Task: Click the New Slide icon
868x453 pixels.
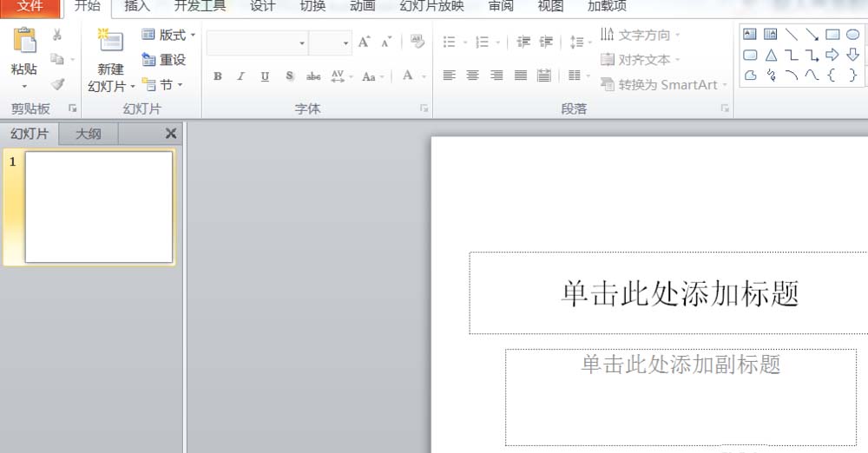Action: coord(110,42)
